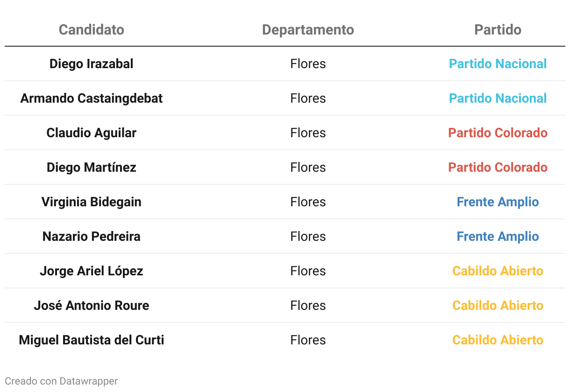Select candidate Jorge Ariel López
The image size is (570, 392).
92,271
